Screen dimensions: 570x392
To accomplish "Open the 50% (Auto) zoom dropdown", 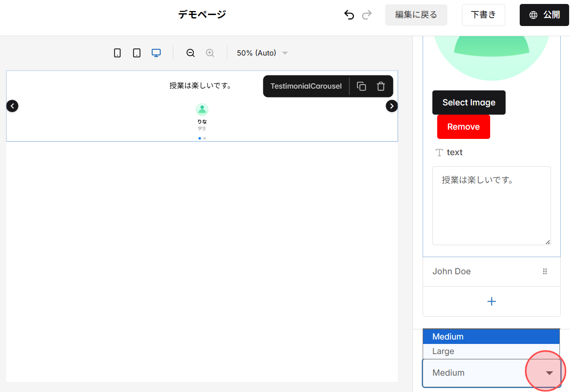I will coord(262,53).
